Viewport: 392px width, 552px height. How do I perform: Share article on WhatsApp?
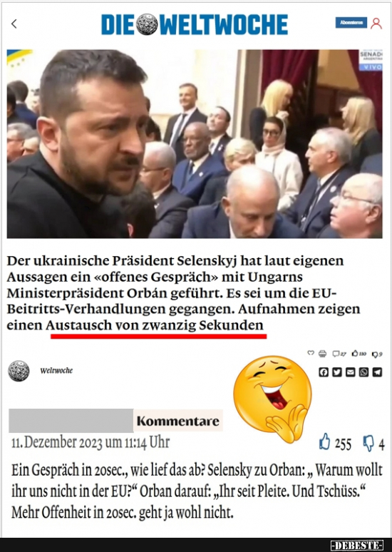click(x=363, y=372)
